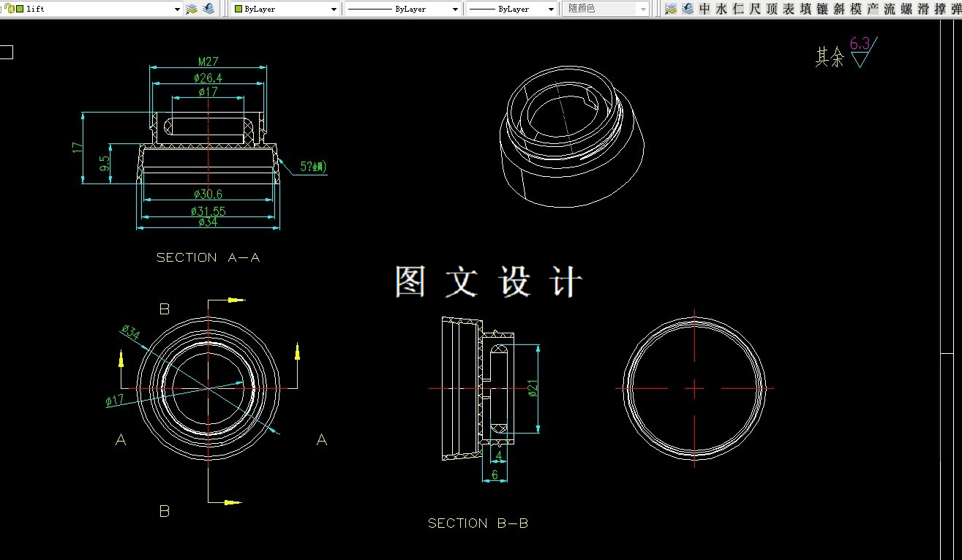Click the 中 toolbar icon
This screenshot has width=962, height=560.
[704, 9]
